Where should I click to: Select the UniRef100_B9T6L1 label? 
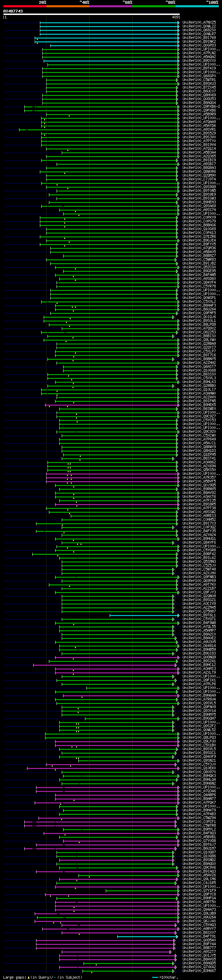[x=199, y=615]
